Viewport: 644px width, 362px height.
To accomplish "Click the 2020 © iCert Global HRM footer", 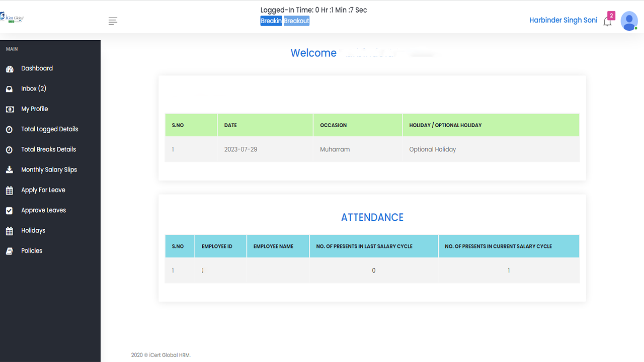I will [161, 355].
